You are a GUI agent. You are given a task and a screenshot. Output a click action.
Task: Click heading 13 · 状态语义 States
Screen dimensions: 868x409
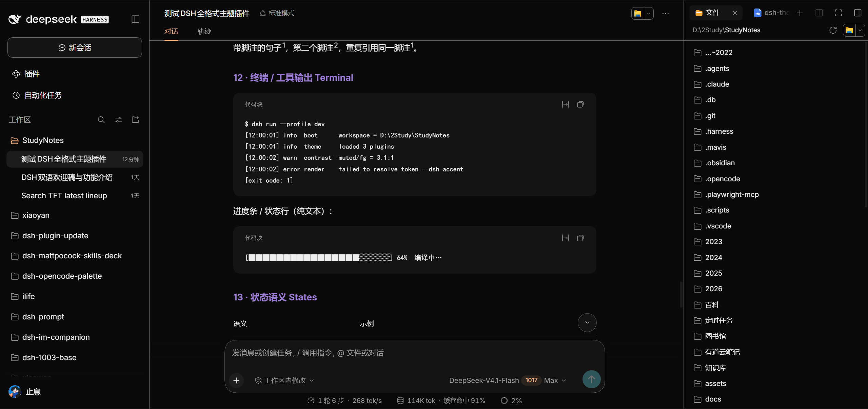275,297
